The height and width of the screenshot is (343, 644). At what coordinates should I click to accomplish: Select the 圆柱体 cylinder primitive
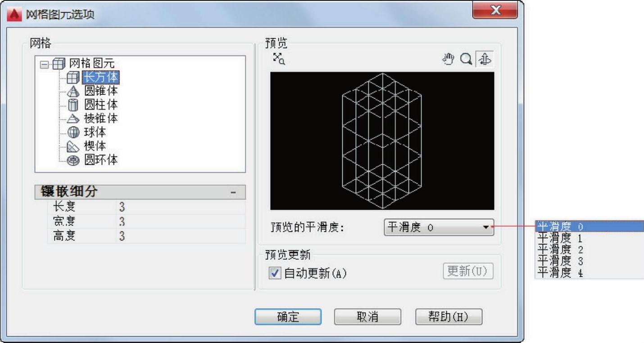coord(101,105)
